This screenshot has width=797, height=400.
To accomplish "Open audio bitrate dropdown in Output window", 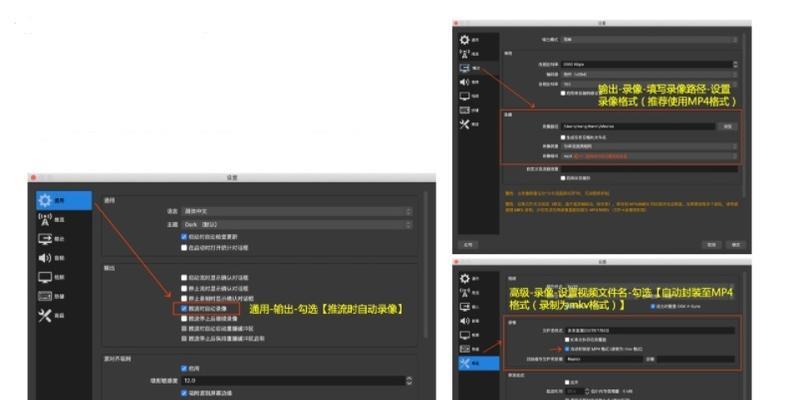I will point(649,84).
